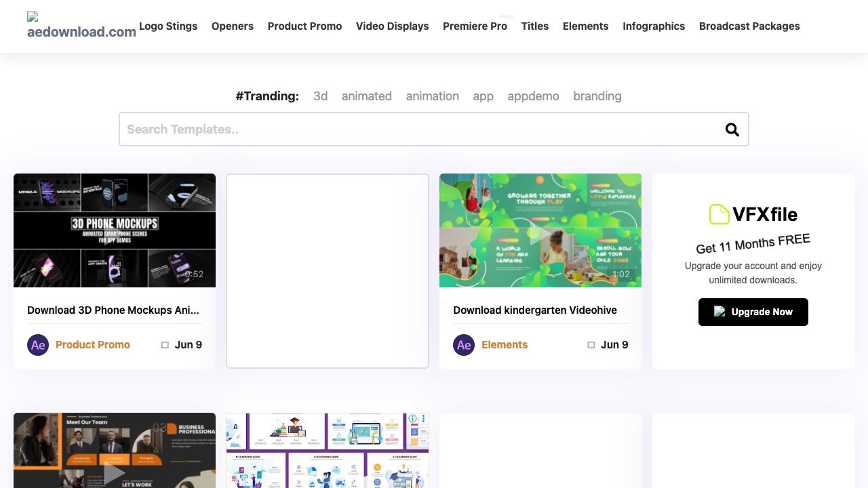Navigate to the Infographics category
The height and width of the screenshot is (488, 868).
coord(654,26)
